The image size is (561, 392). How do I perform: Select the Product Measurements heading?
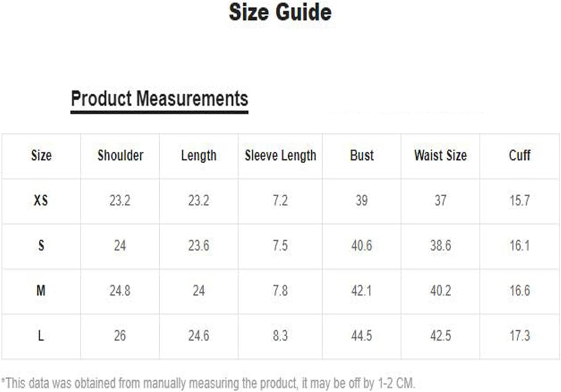pyautogui.click(x=159, y=99)
